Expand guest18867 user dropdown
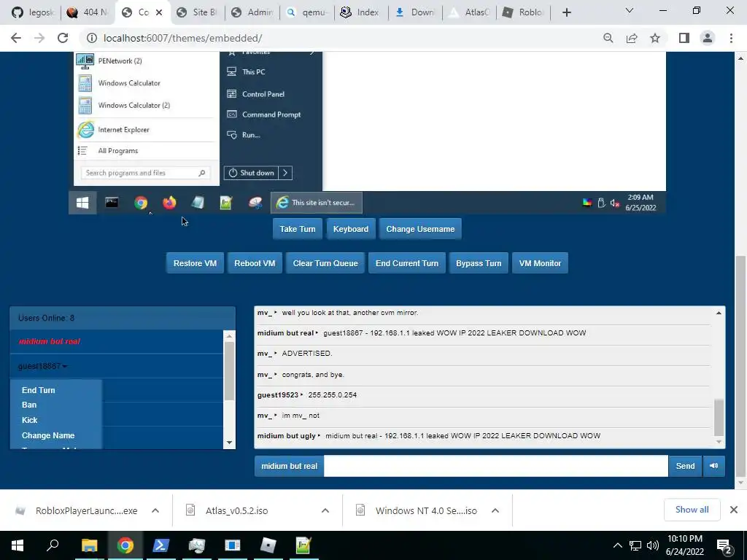This screenshot has height=560, width=747. pos(43,366)
